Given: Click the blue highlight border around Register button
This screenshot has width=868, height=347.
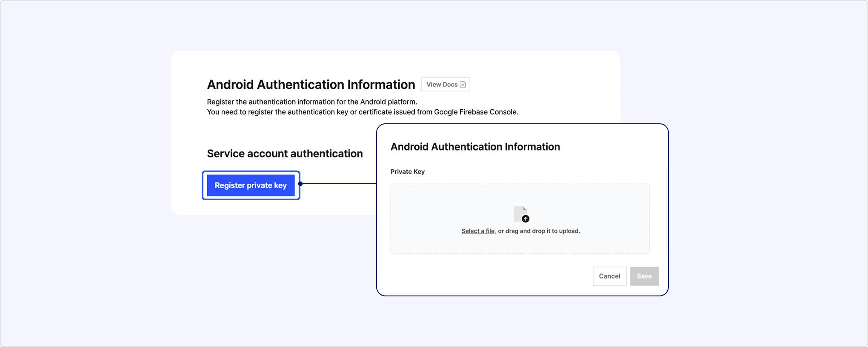Looking at the screenshot, I should click(x=251, y=172).
